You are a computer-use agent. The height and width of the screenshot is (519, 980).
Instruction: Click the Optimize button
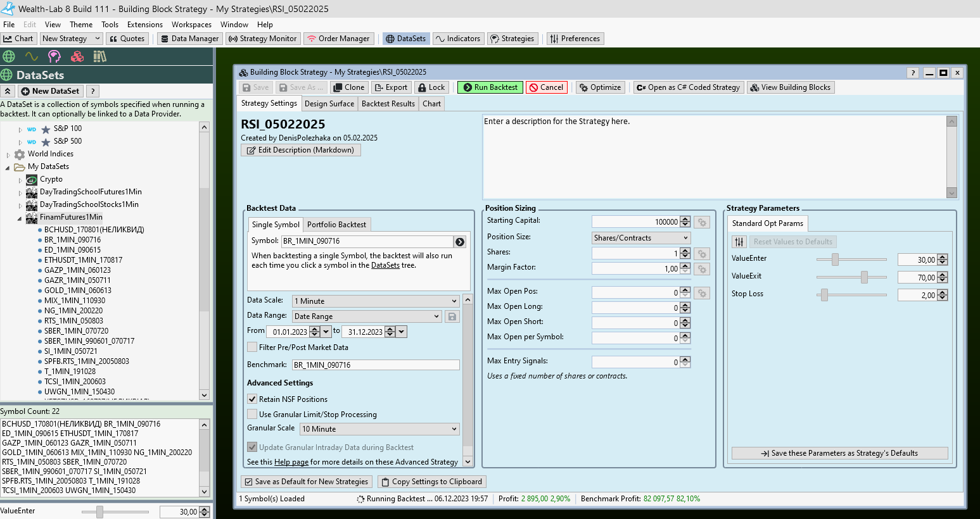(601, 87)
